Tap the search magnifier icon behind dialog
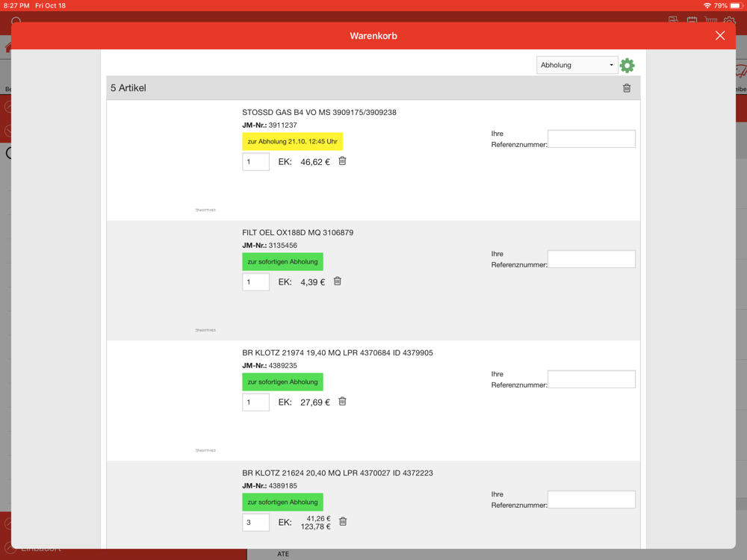 click(x=16, y=20)
